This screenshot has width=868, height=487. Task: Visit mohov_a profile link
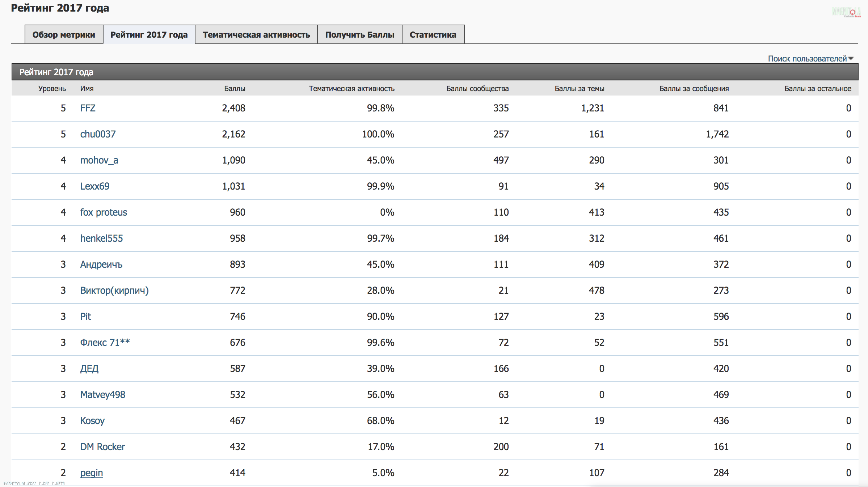(99, 160)
